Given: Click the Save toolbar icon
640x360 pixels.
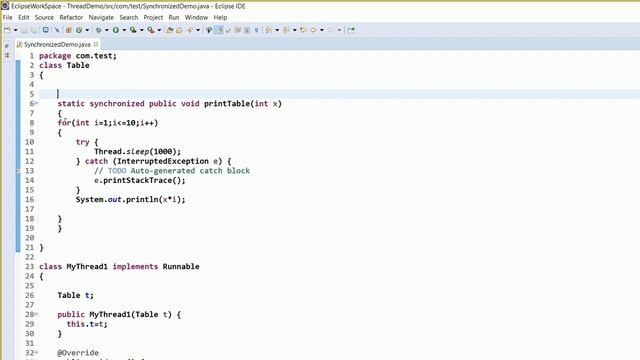Looking at the screenshot, I should [x=24, y=30].
